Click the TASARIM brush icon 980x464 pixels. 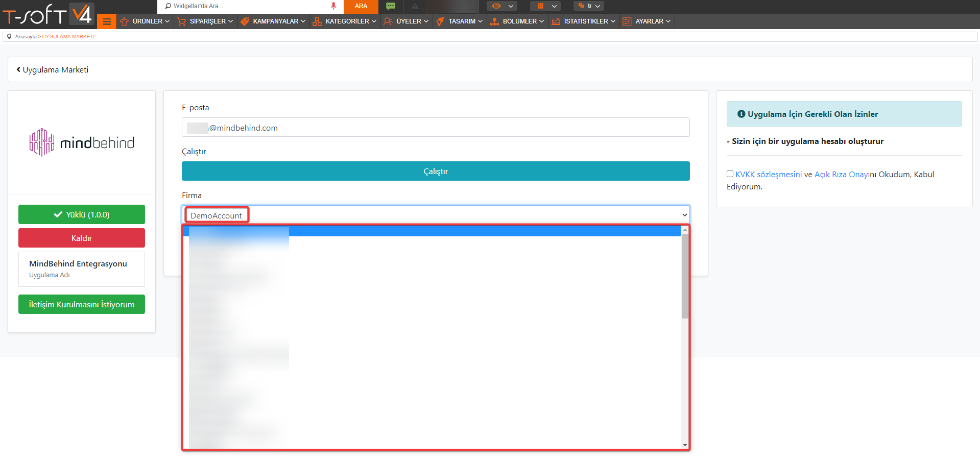coord(440,21)
